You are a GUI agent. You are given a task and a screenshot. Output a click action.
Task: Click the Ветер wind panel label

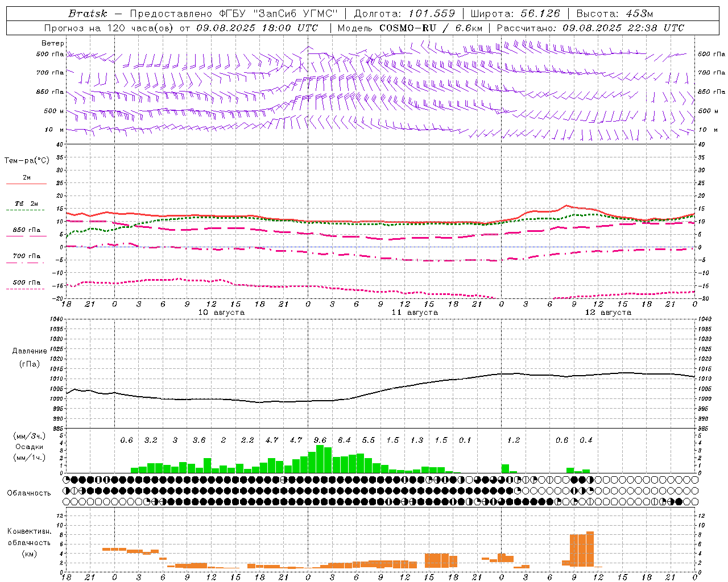click(x=53, y=43)
